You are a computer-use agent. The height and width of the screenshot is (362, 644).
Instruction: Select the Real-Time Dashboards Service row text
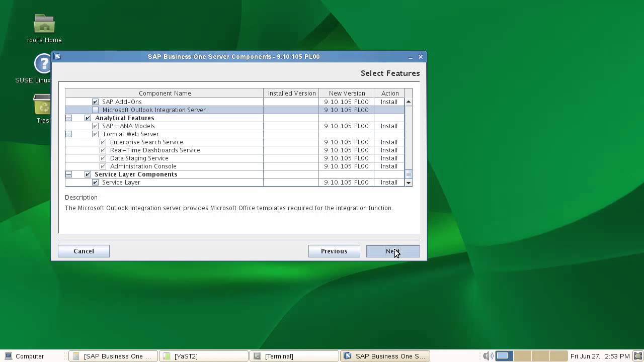tap(155, 150)
